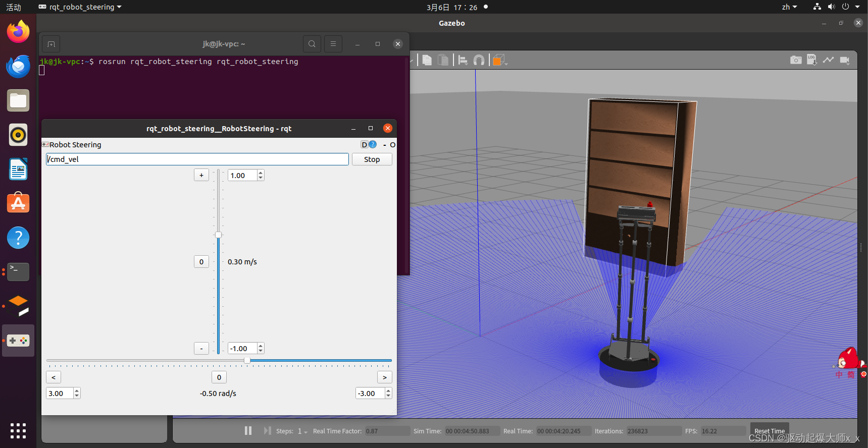Open the zh input language dropdown
The width and height of the screenshot is (868, 448).
pos(789,7)
